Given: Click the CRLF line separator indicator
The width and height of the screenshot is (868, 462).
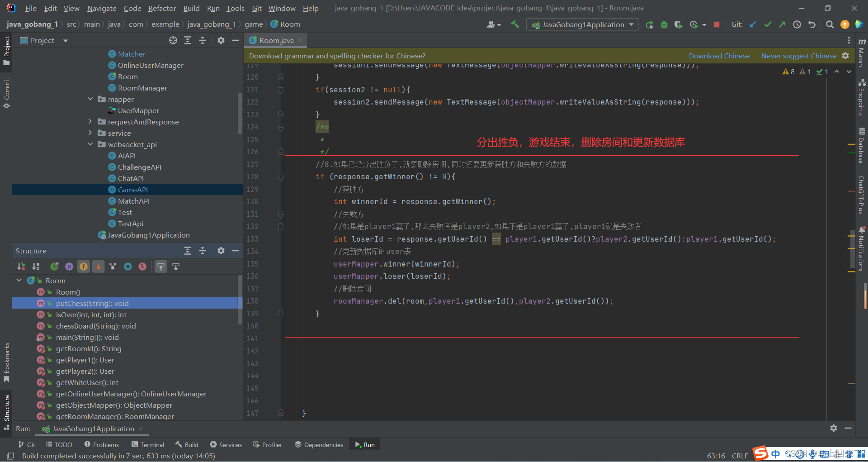Looking at the screenshot, I should [x=740, y=456].
